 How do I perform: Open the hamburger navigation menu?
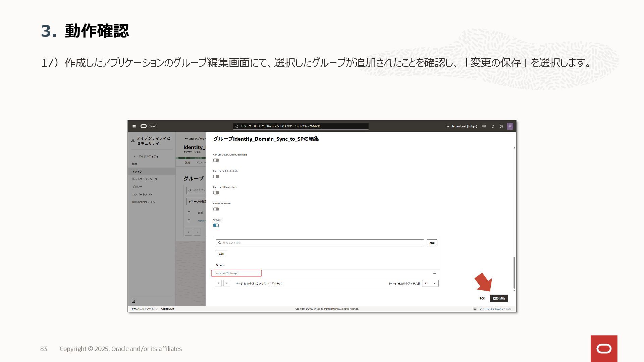pyautogui.click(x=134, y=126)
